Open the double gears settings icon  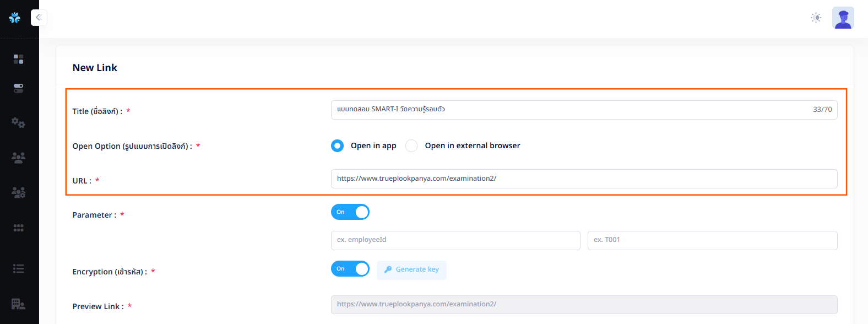19,122
